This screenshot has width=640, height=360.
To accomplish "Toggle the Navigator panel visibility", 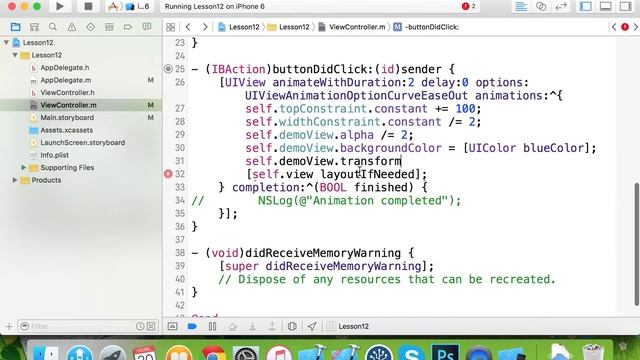I will [x=586, y=7].
